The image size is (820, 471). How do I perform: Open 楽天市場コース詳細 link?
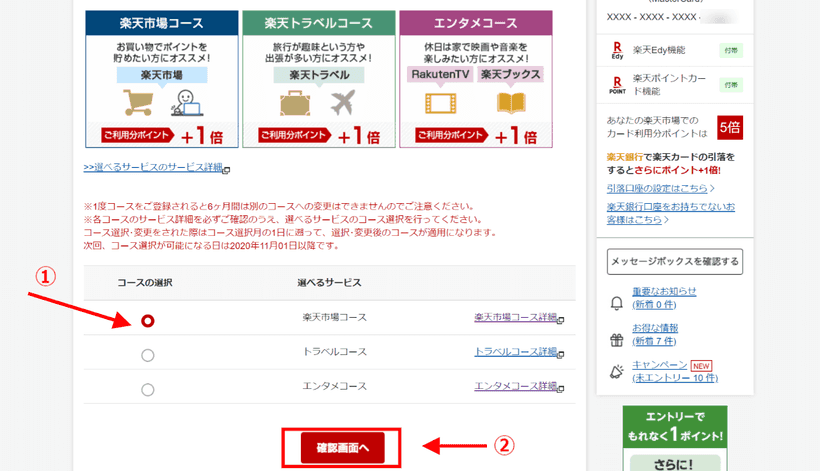click(515, 317)
